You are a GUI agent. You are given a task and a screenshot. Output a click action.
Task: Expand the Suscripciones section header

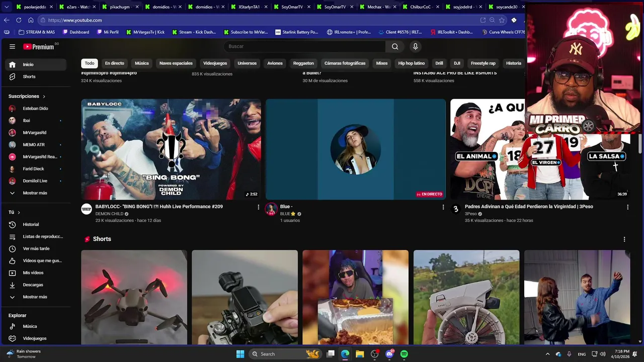click(x=27, y=96)
